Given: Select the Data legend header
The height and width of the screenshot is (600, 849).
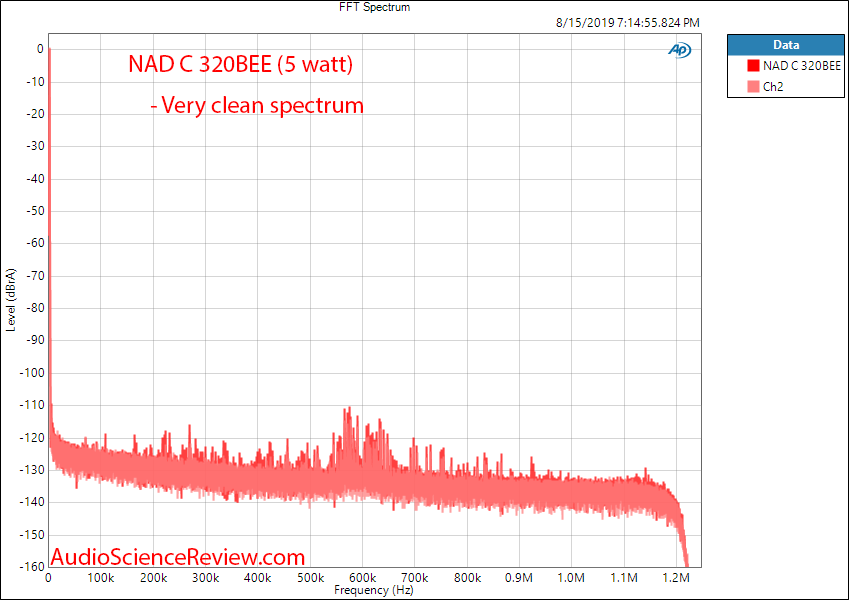Looking at the screenshot, I should 786,45.
